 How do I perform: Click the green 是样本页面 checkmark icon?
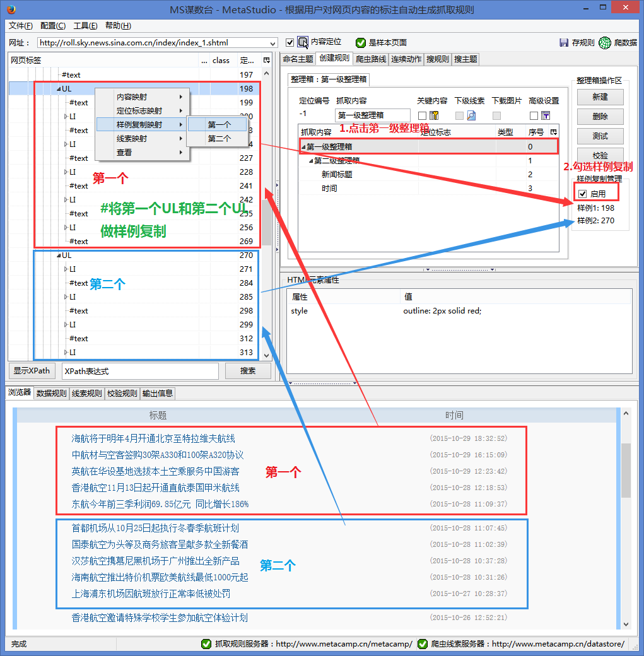(x=360, y=43)
